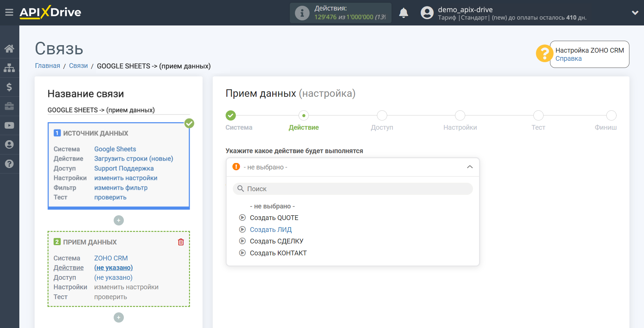Click source проверить test link
The width and height of the screenshot is (644, 328).
tap(110, 197)
